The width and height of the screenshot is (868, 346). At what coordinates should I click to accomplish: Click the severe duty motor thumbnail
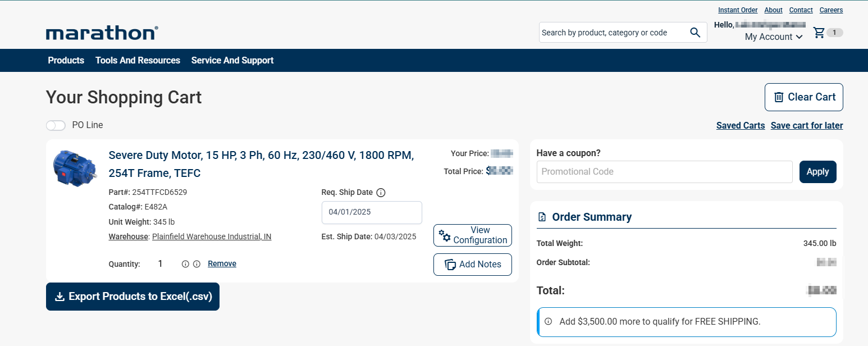75,167
